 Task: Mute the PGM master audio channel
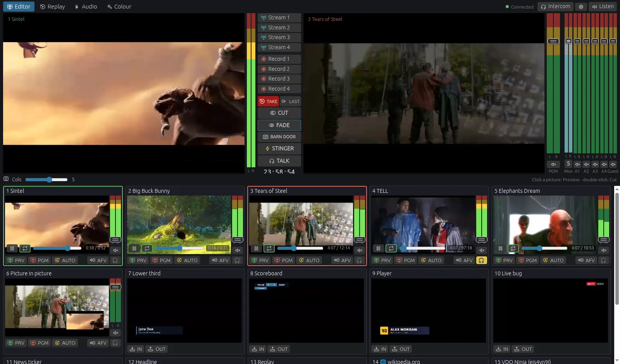[553, 164]
